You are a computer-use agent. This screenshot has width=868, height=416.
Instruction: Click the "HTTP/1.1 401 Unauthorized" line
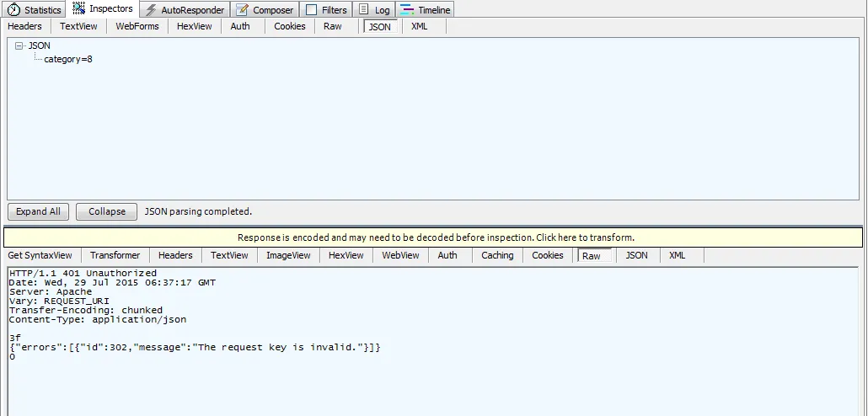click(83, 274)
